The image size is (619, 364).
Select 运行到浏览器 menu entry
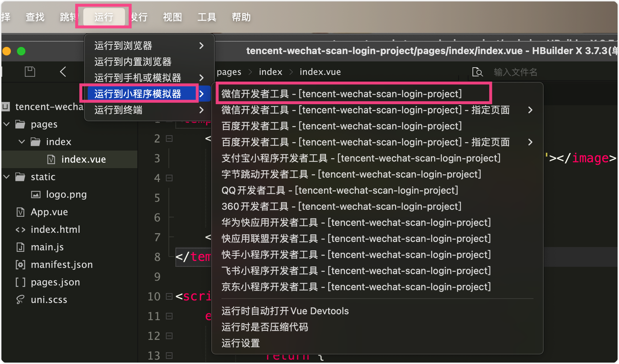tap(149, 45)
